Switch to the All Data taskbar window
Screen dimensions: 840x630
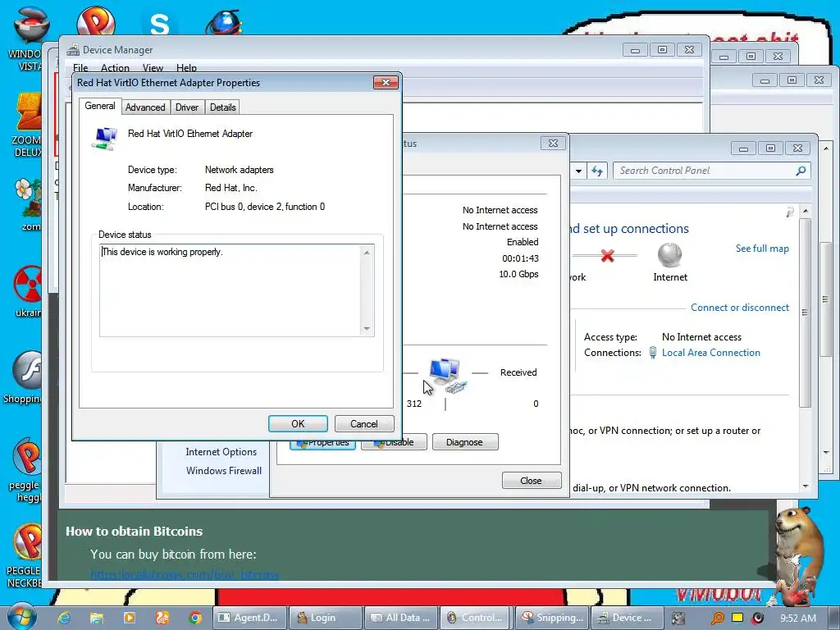click(x=400, y=618)
